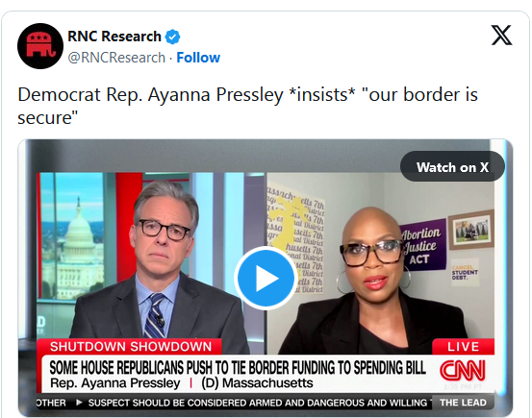Image resolution: width=532 pixels, height=418 pixels.
Task: Click the border funding headline chyron
Action: click(238, 368)
